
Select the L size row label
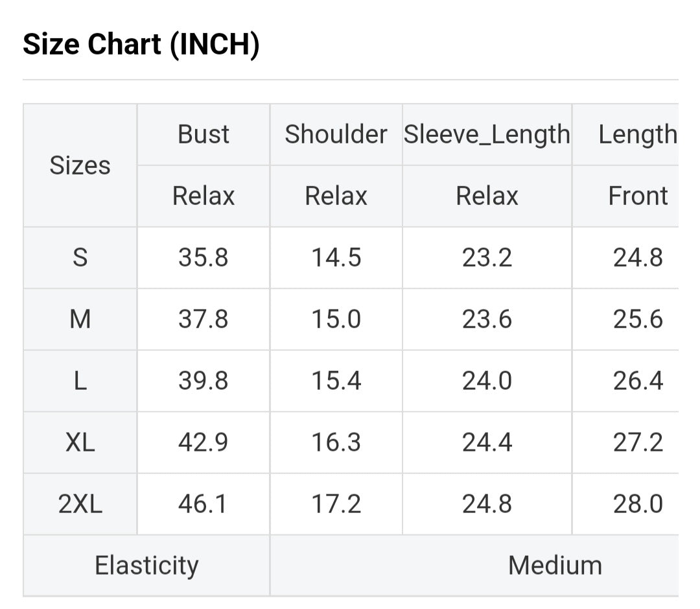80,381
